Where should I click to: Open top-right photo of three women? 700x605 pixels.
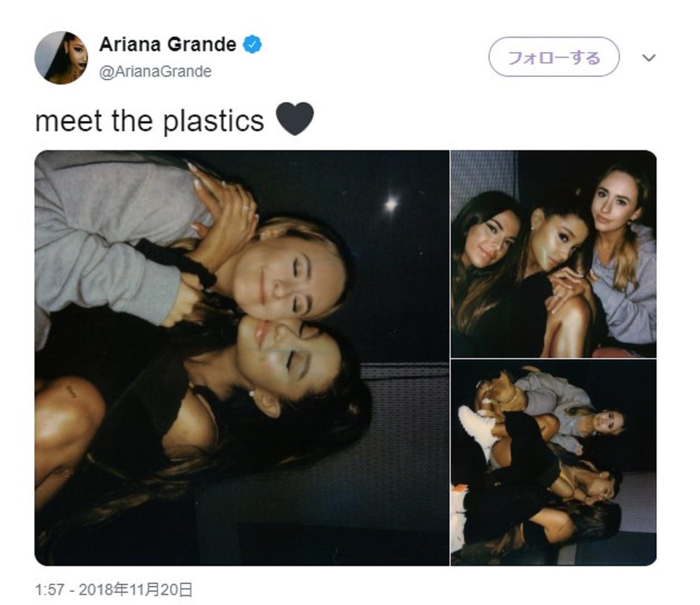click(x=553, y=254)
